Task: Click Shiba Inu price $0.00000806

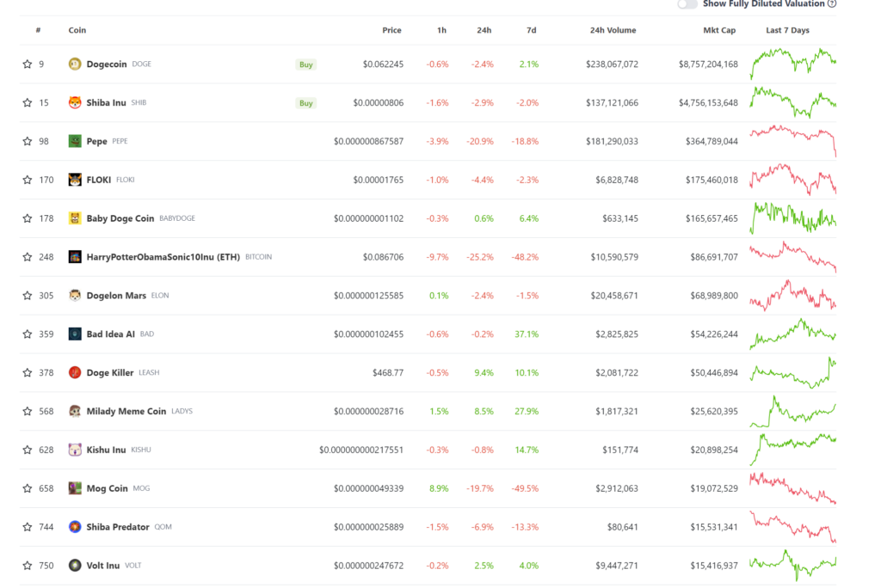Action: tap(379, 103)
